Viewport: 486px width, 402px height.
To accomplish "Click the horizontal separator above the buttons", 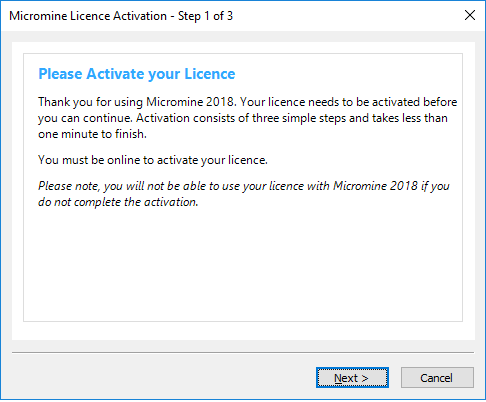I will [x=243, y=352].
